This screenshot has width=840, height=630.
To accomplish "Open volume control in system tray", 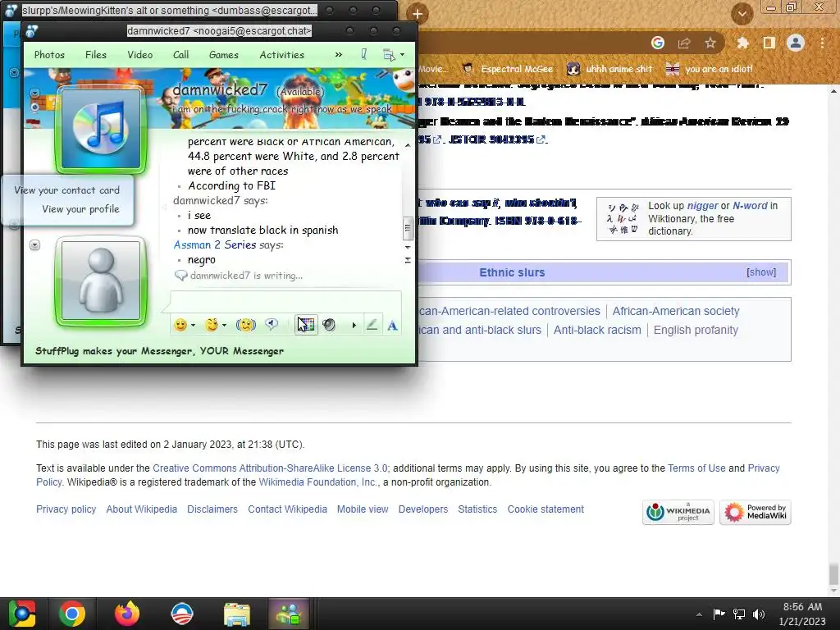I will (x=759, y=614).
